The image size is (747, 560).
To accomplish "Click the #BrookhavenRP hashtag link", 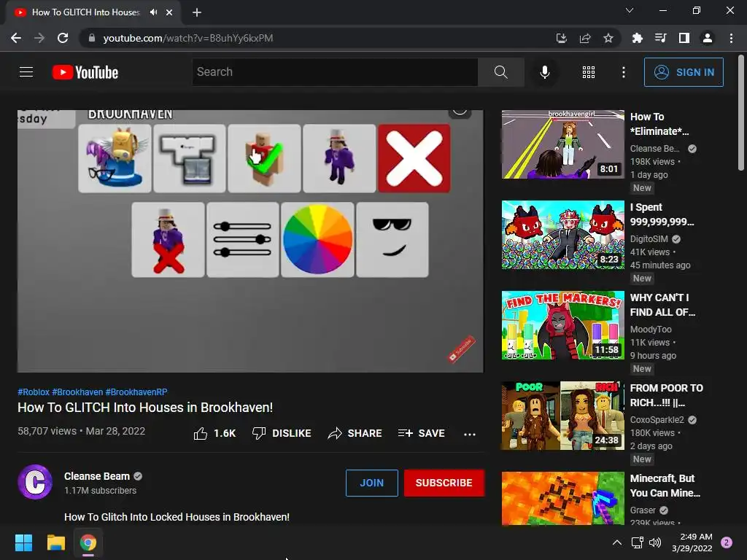I will (x=136, y=392).
